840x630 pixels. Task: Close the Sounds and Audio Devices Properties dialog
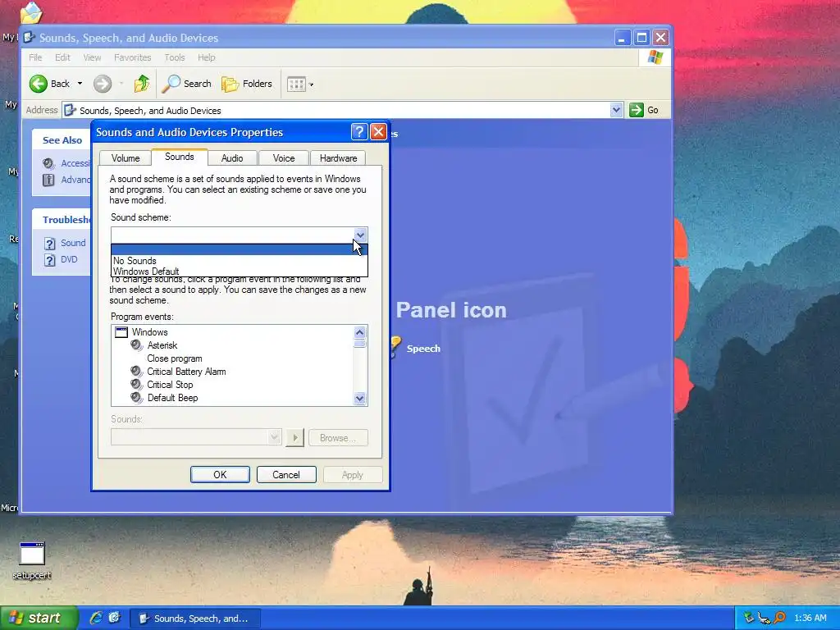[x=378, y=132]
